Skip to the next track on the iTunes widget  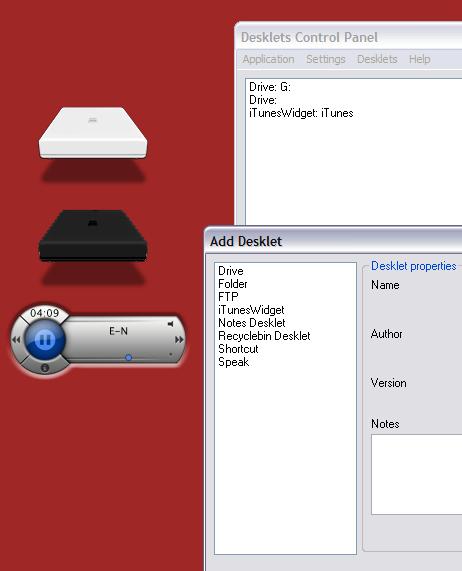(179, 340)
